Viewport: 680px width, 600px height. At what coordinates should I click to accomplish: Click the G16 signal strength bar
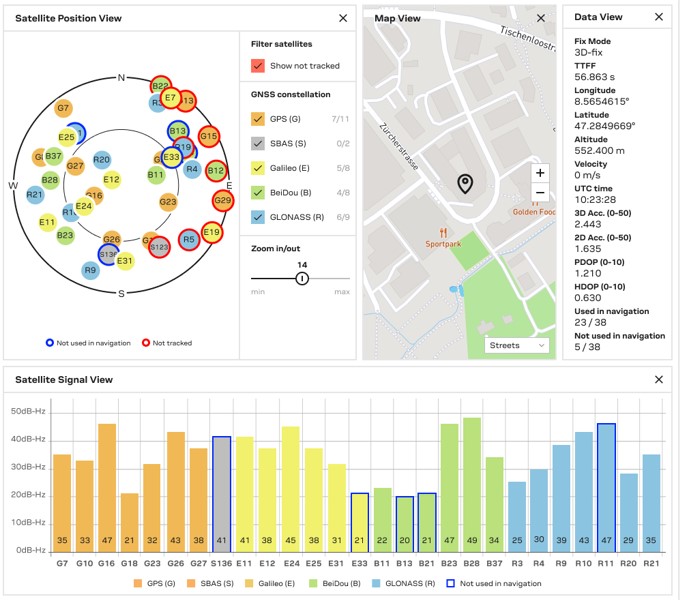[x=107, y=488]
